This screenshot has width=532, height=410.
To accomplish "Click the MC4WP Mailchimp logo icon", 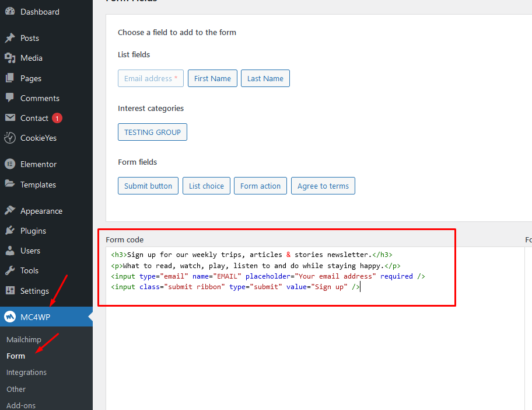I will pos(10,317).
